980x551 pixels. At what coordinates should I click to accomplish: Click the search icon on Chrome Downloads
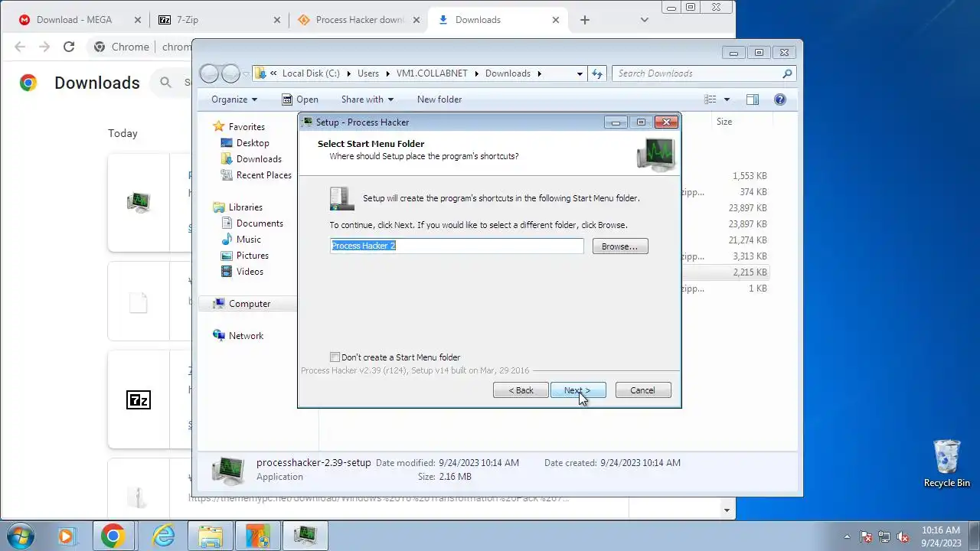coord(165,83)
